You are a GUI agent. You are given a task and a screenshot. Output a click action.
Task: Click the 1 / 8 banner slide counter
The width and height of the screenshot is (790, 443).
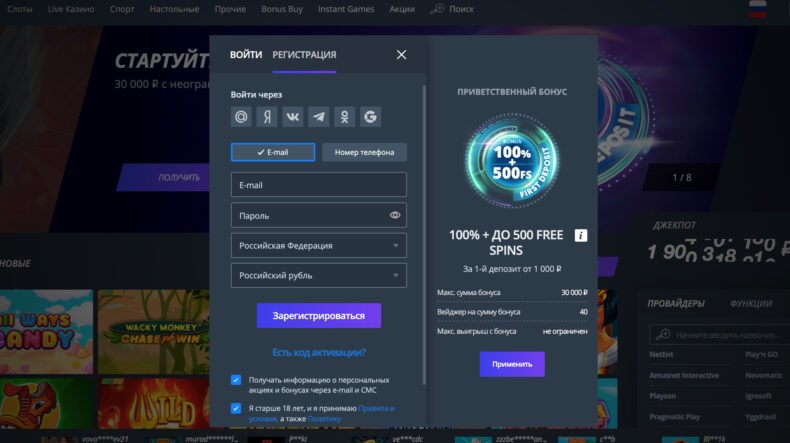pyautogui.click(x=682, y=177)
